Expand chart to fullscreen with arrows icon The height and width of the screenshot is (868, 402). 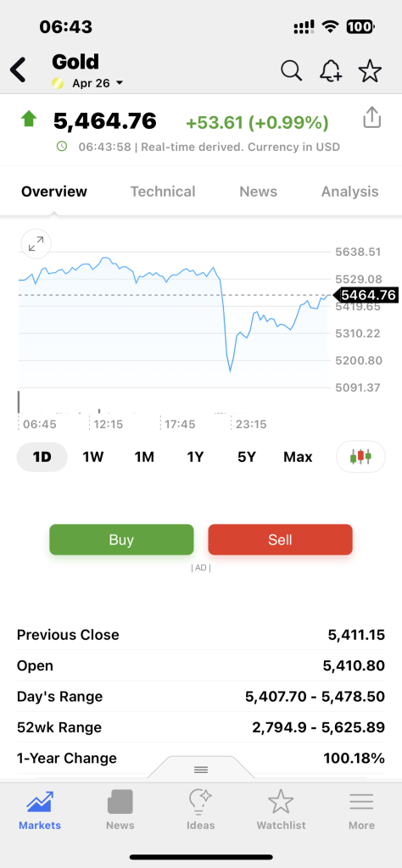pos(36,243)
